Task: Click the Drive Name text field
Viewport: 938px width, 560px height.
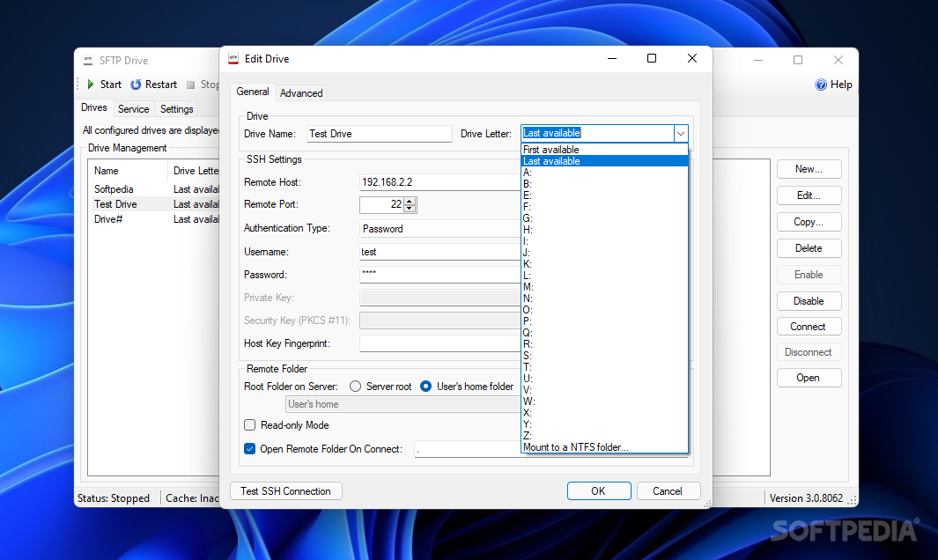Action: [x=380, y=134]
